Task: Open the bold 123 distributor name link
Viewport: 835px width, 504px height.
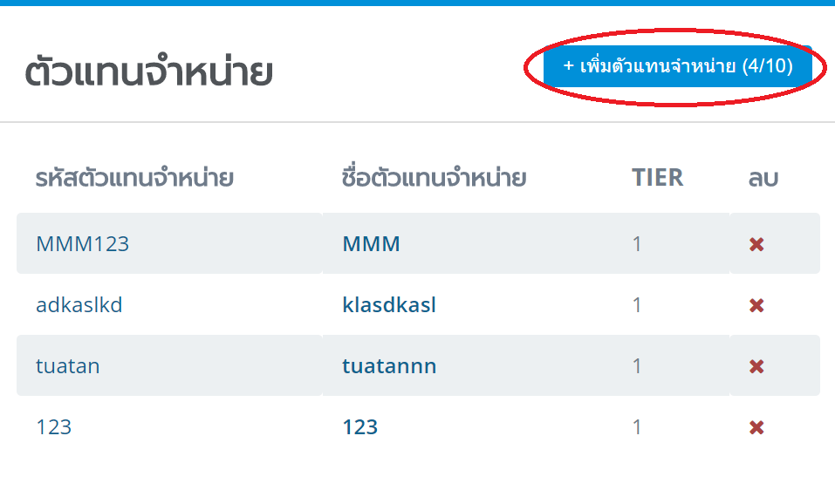Action: coord(360,427)
